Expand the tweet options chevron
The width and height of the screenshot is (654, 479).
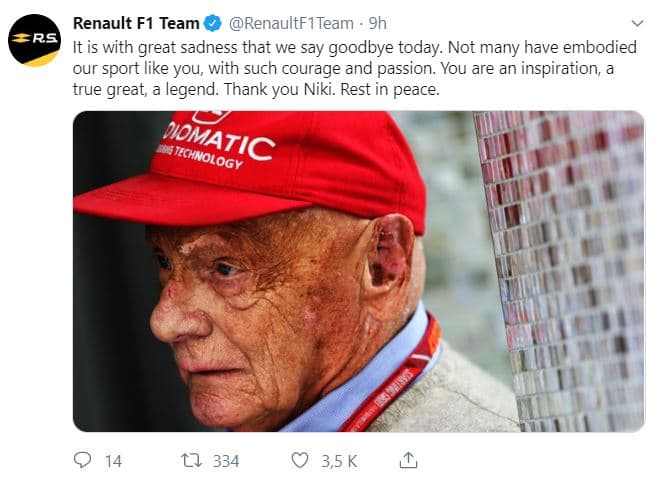pyautogui.click(x=637, y=23)
